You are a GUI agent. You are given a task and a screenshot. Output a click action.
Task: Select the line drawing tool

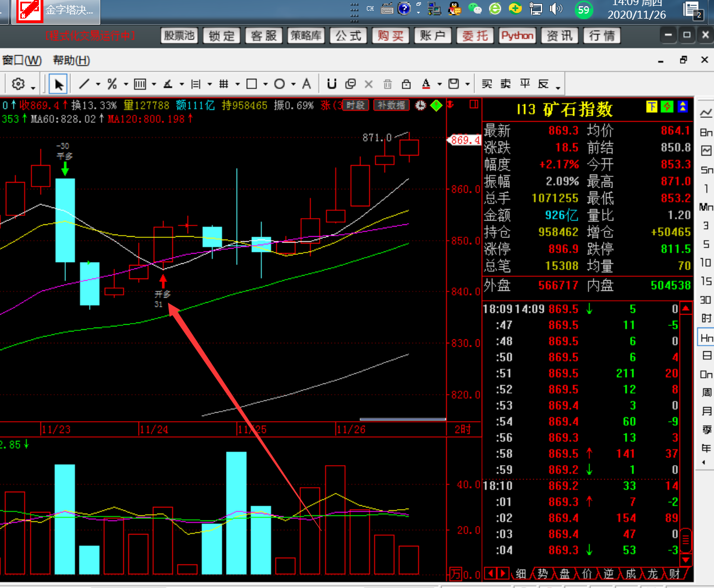coord(85,84)
